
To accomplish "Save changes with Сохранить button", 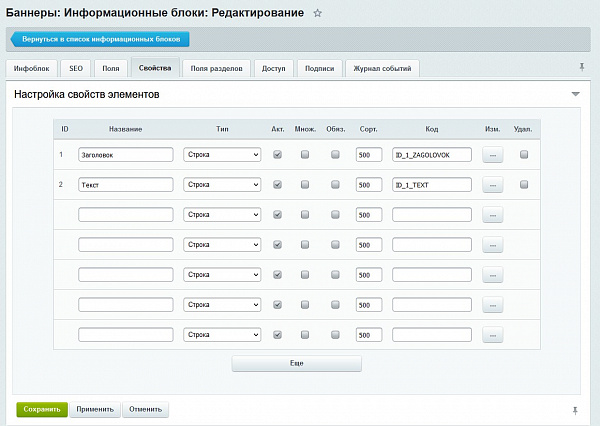I will 42,409.
